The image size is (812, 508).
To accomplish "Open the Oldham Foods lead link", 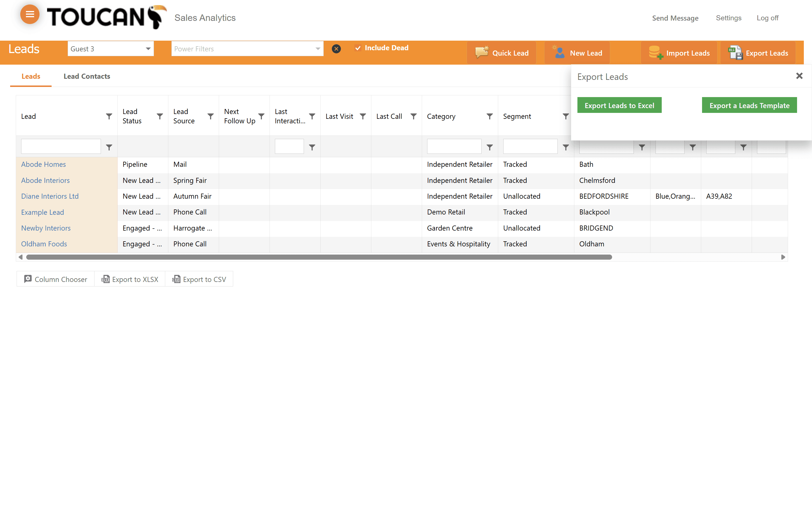I will point(44,244).
